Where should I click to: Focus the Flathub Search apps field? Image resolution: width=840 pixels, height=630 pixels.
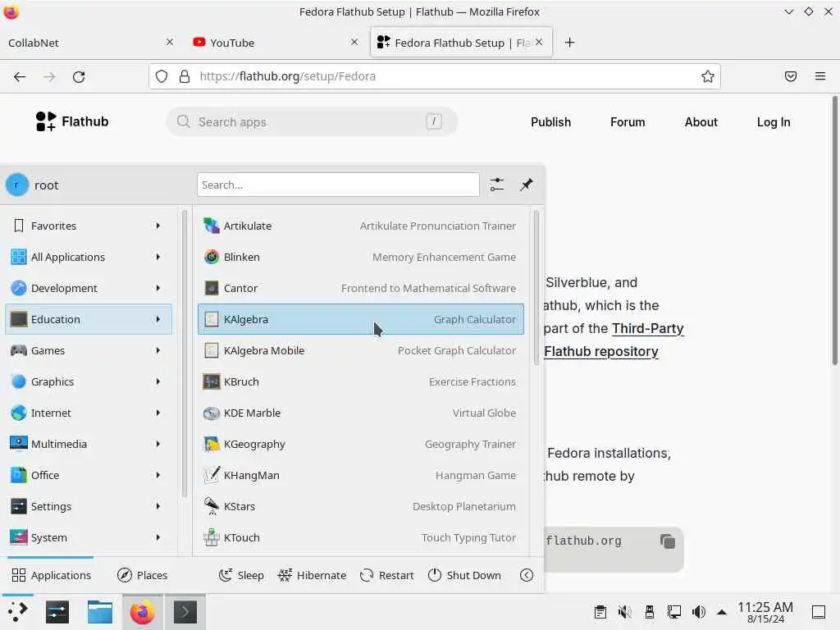click(312, 121)
